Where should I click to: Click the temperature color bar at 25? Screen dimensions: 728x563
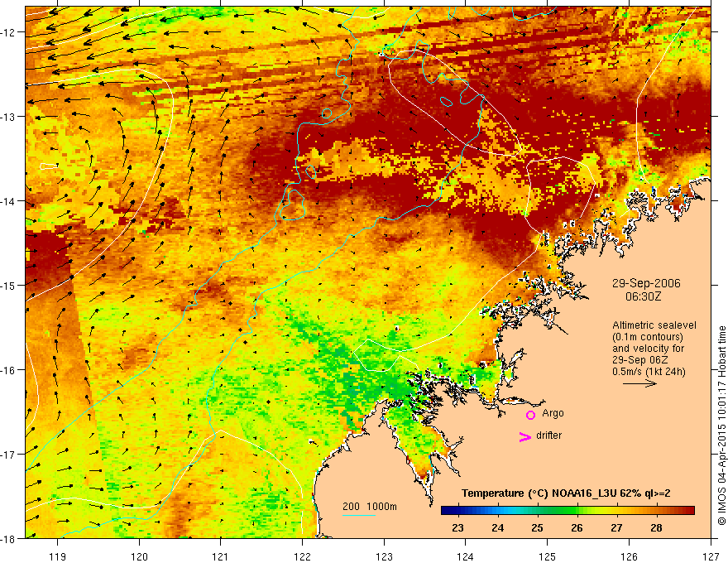click(538, 511)
